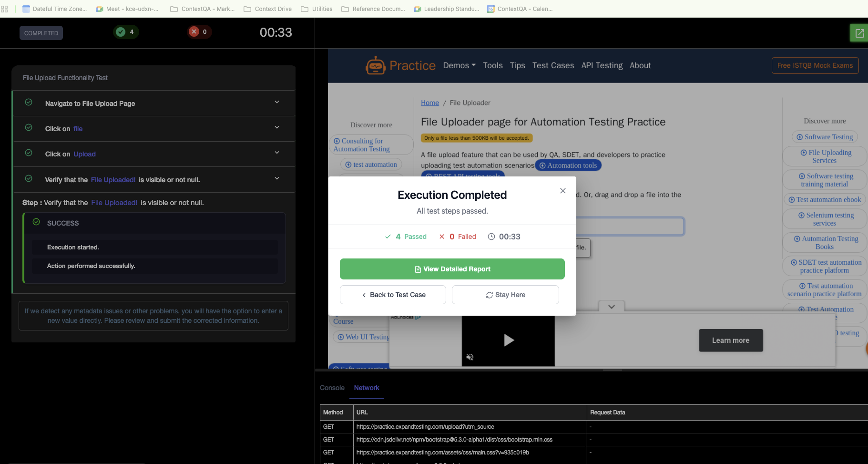The image size is (868, 464).
Task: Expand the Click on Upload step
Action: click(277, 153)
